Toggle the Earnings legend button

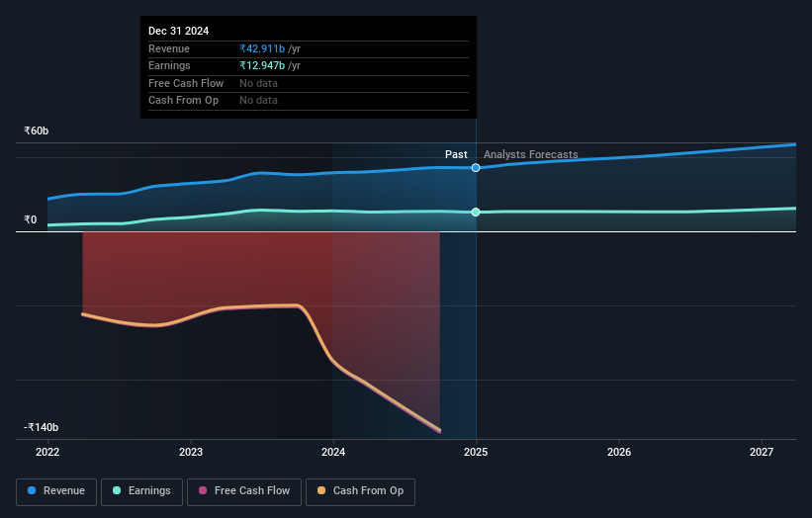point(141,491)
